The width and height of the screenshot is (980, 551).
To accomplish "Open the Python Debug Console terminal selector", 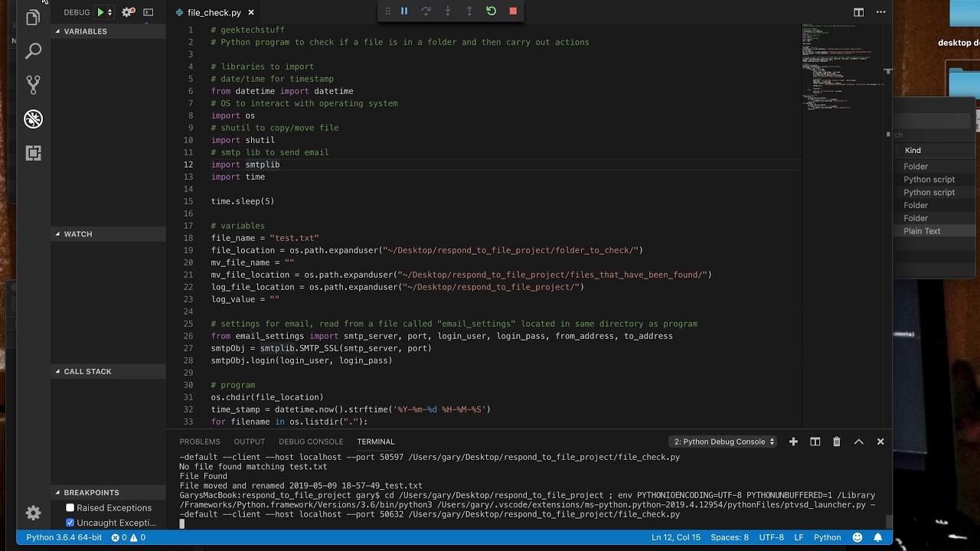I will pos(723,442).
